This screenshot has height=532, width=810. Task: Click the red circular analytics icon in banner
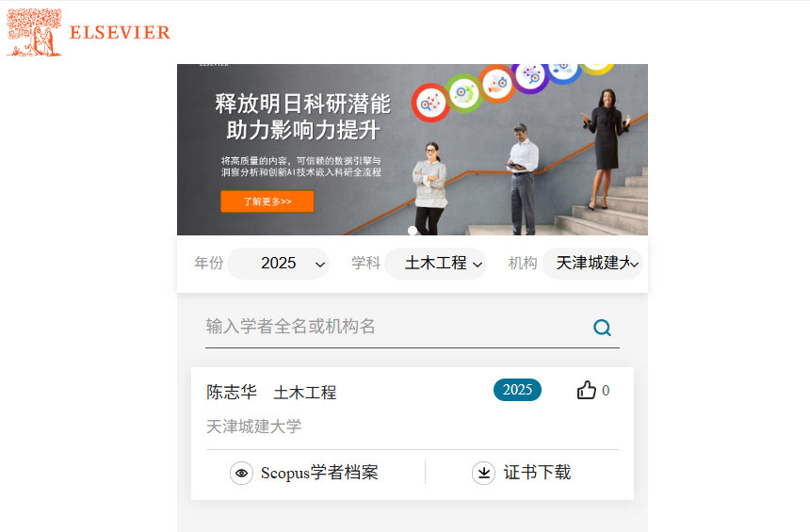coord(430,103)
